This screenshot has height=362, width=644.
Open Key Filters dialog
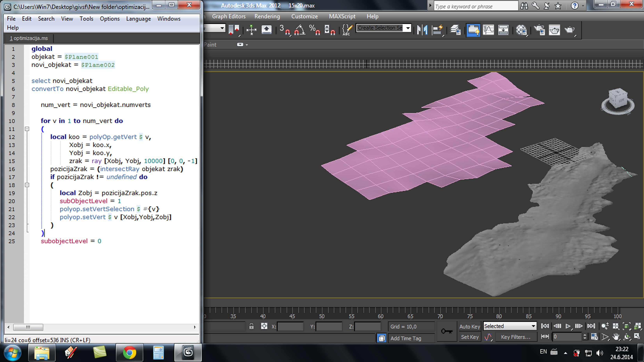pos(516,337)
